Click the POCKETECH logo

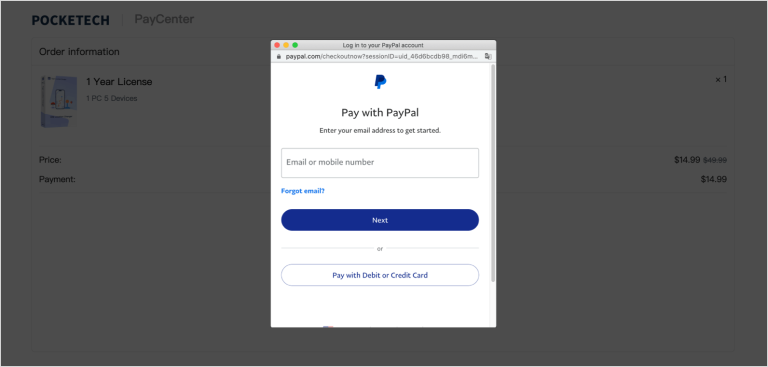71,20
